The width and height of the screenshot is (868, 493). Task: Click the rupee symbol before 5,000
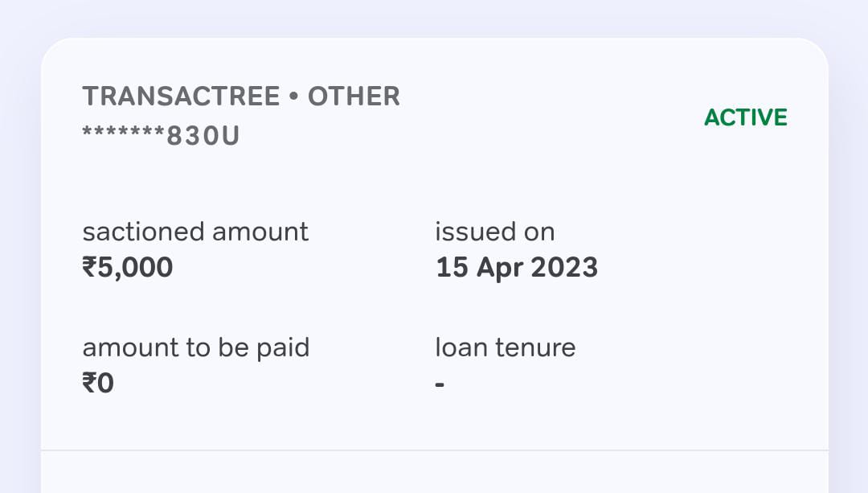(90, 267)
